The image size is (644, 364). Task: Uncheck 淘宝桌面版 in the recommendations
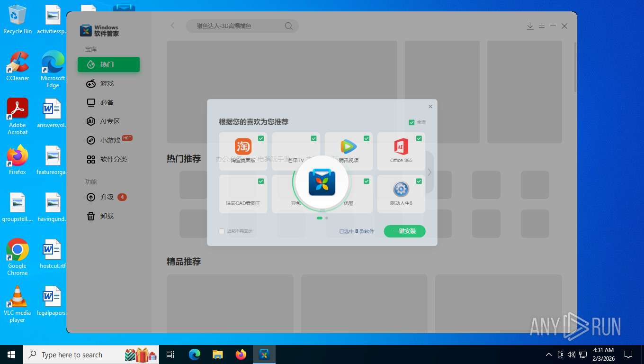pyautogui.click(x=261, y=138)
